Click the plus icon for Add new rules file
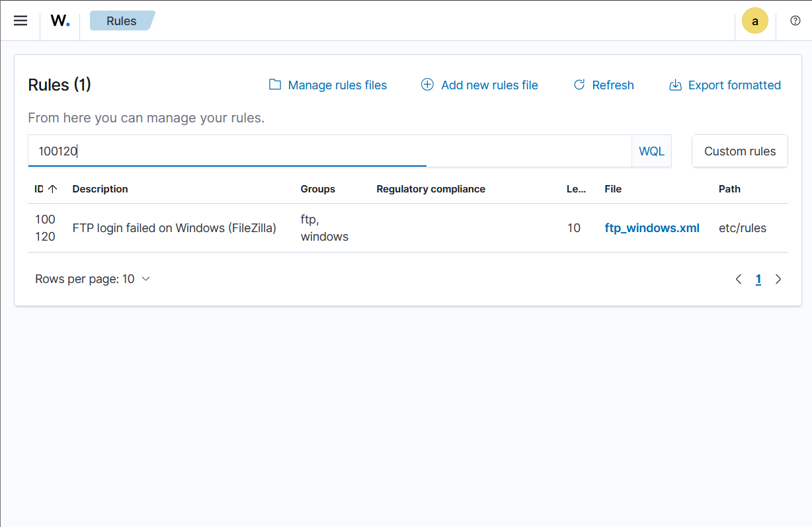 point(428,85)
